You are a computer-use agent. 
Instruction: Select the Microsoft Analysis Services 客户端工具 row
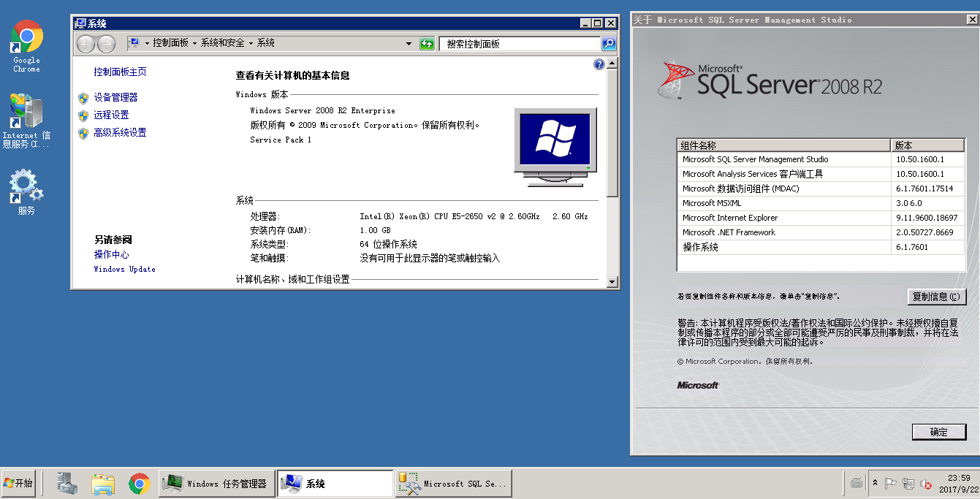821,174
